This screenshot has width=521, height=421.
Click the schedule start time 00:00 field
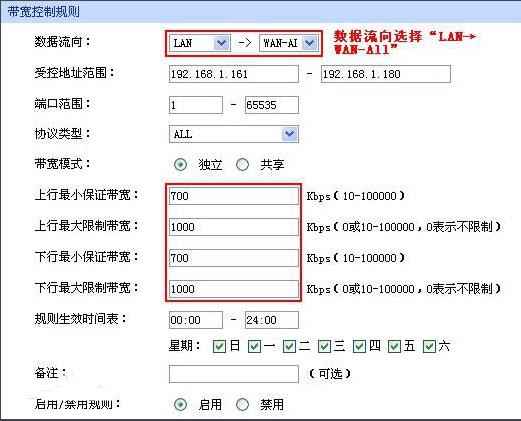(196, 320)
